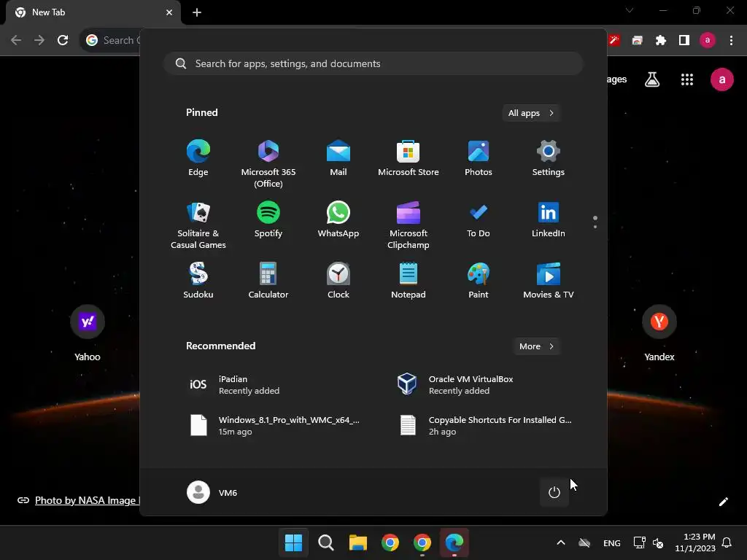Open the Sudoku game
This screenshot has height=560, width=747.
click(x=198, y=281)
